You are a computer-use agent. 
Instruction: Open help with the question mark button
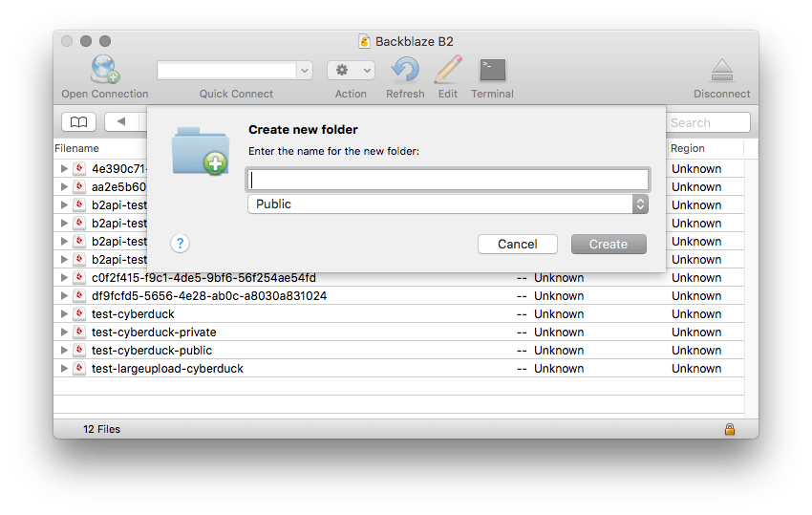click(x=180, y=243)
